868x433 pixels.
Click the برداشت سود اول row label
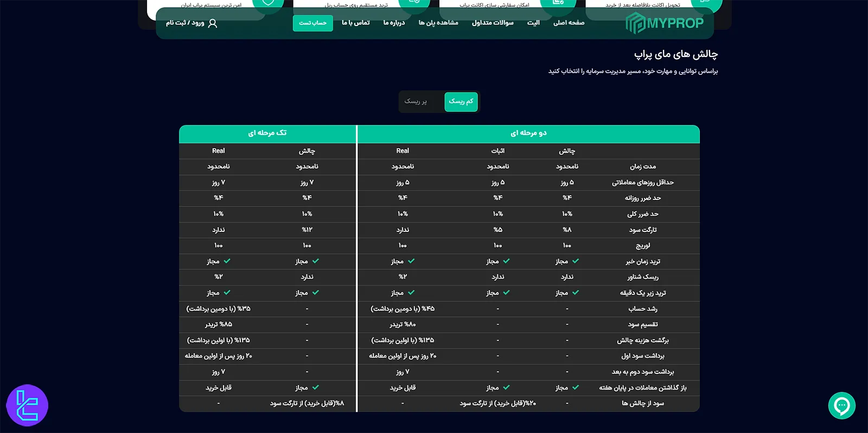point(643,356)
